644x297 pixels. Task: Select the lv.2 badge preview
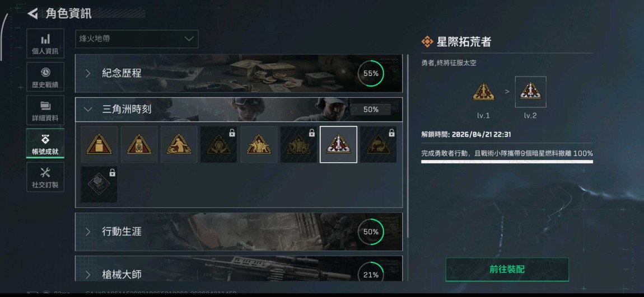coord(531,92)
